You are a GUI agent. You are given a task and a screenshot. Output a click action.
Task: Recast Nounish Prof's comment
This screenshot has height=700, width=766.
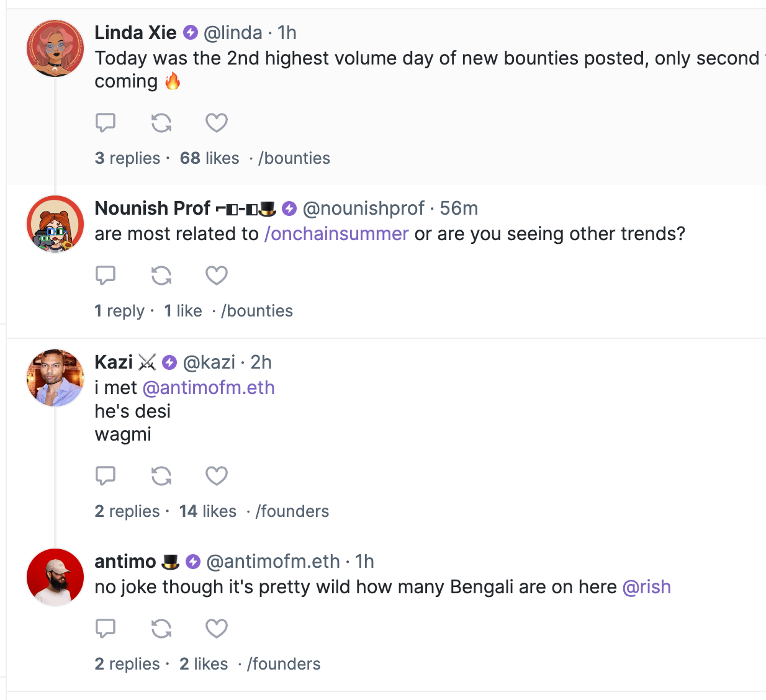tap(161, 275)
